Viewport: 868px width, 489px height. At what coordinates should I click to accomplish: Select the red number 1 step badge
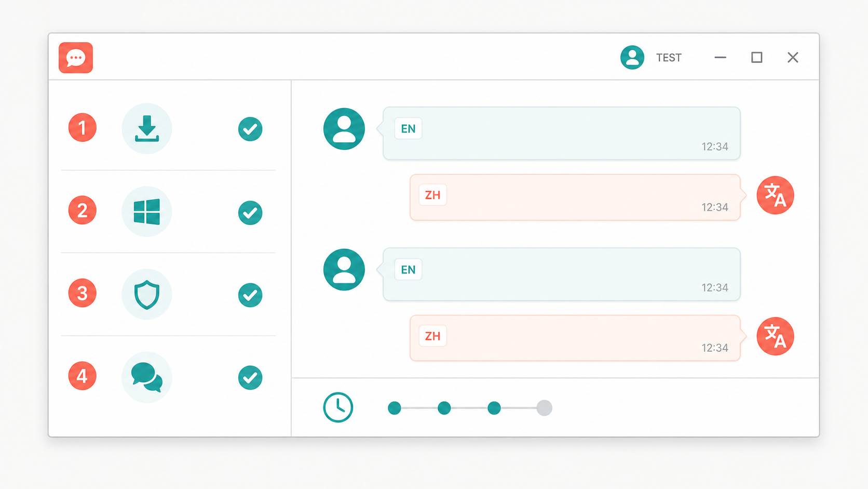(83, 127)
